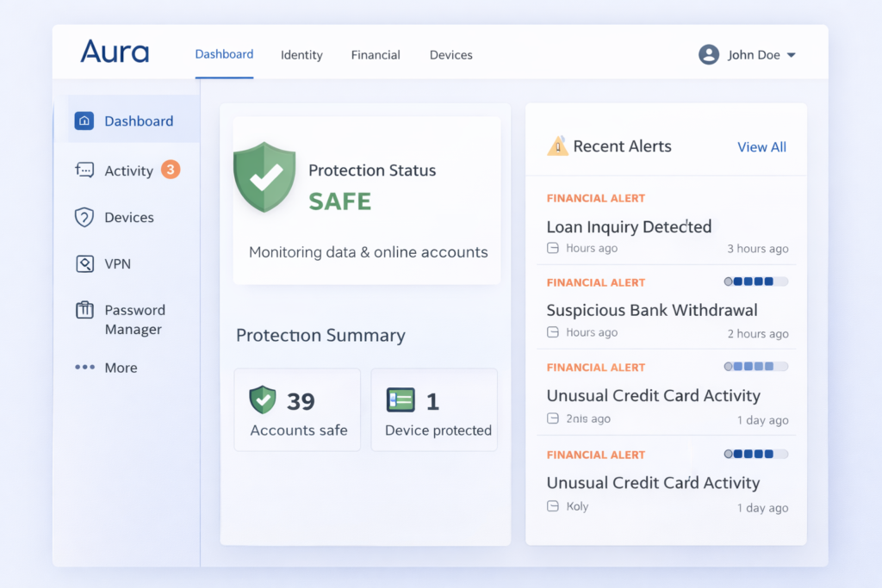Click the Activity notification badge showing 3

pos(172,170)
